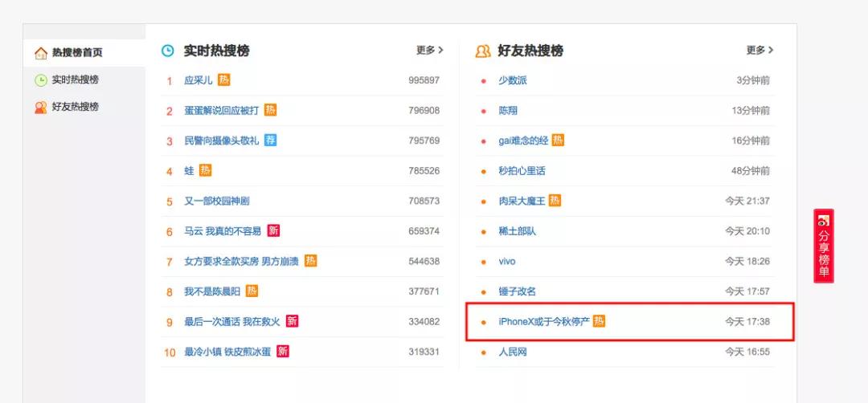Open the 应采儿 trending topic
The image size is (868, 403).
tap(199, 81)
